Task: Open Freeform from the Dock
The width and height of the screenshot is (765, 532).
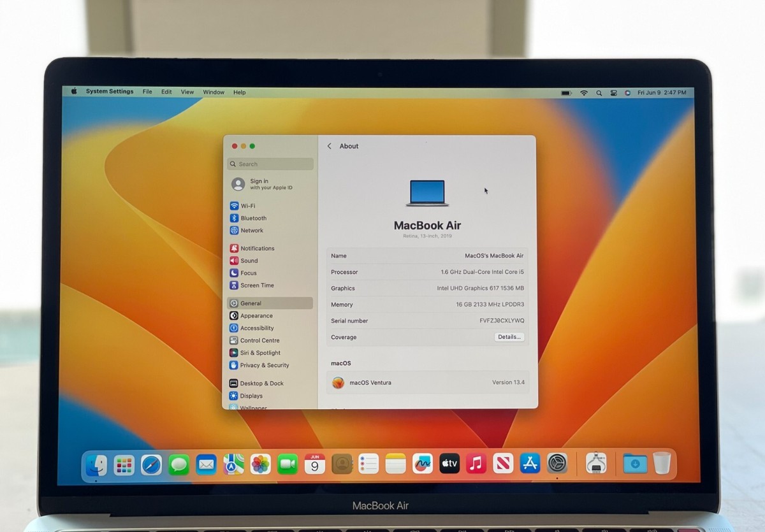Action: [423, 463]
